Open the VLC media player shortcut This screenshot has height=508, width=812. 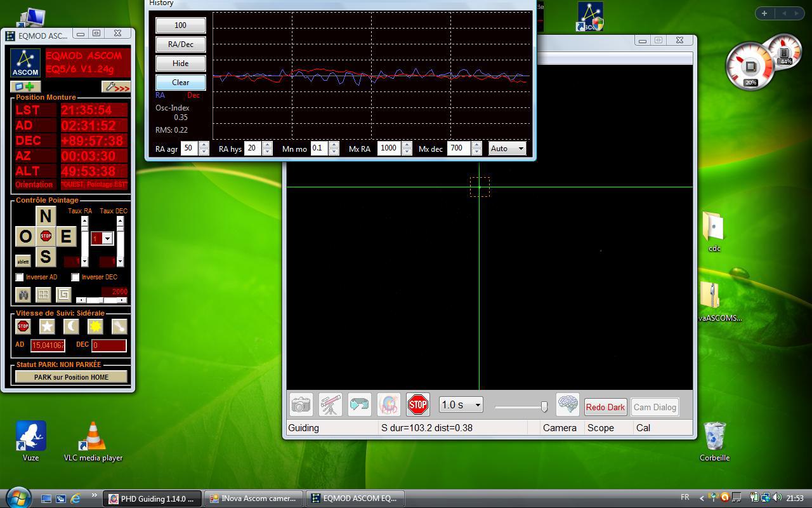[x=93, y=441]
